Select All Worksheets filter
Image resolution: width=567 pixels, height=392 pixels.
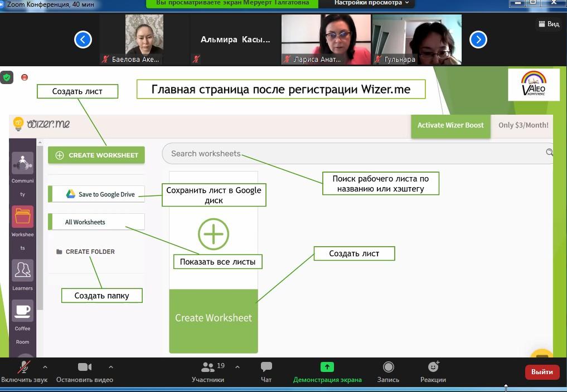pos(96,222)
